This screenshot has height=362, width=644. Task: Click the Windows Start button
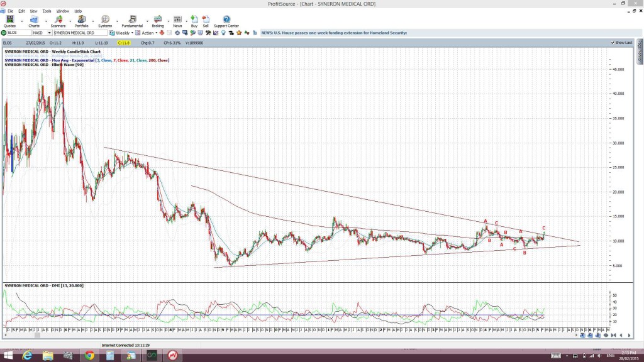coord(8,356)
